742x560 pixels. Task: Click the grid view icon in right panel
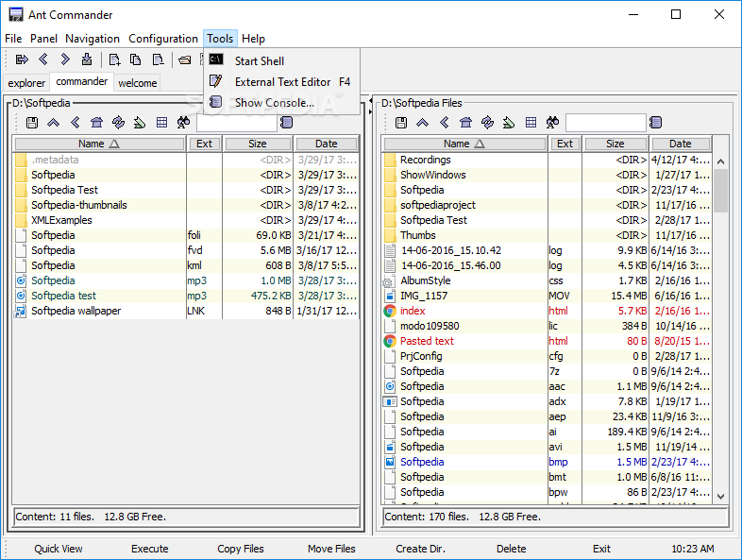tap(531, 123)
